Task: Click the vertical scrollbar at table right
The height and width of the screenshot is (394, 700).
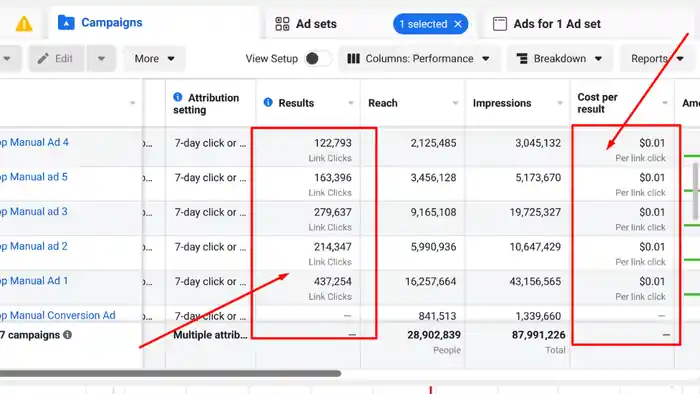Action: tap(696, 191)
